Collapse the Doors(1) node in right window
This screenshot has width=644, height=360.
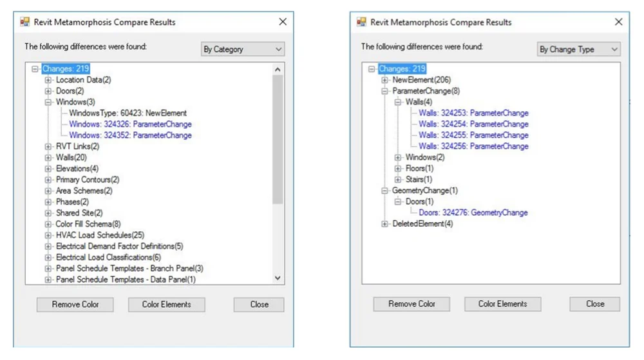(x=397, y=202)
